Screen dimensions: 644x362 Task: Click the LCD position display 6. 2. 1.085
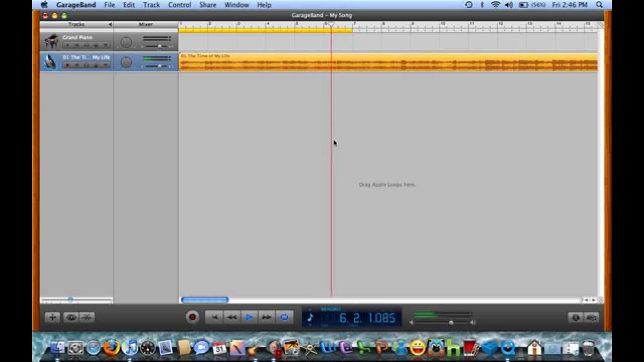point(367,318)
